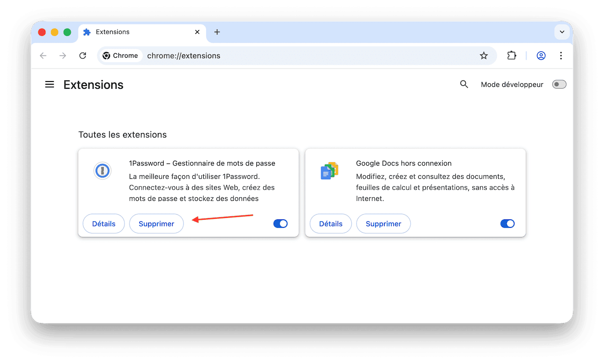
Task: Disable the Google Docs hors connexion extension
Action: tap(507, 223)
